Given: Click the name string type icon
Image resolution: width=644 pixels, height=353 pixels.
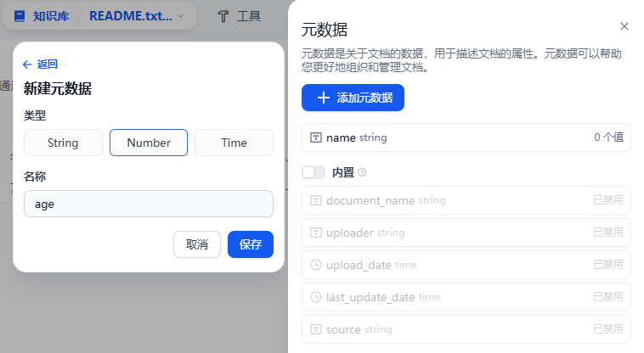Looking at the screenshot, I should 316,137.
